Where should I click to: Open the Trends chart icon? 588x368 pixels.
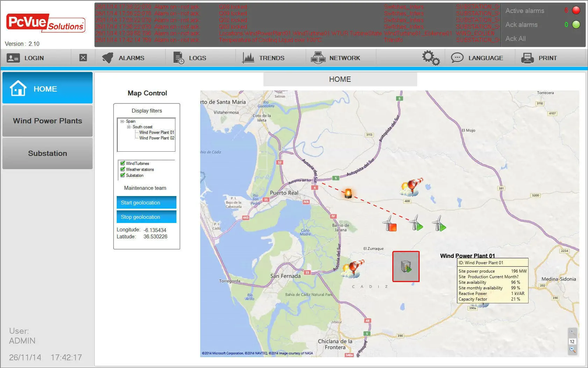248,58
